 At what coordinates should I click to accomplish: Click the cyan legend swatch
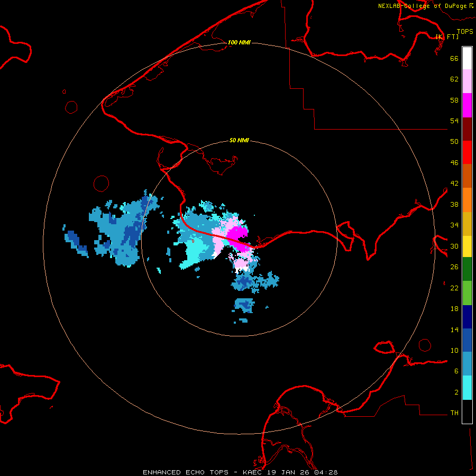467,388
